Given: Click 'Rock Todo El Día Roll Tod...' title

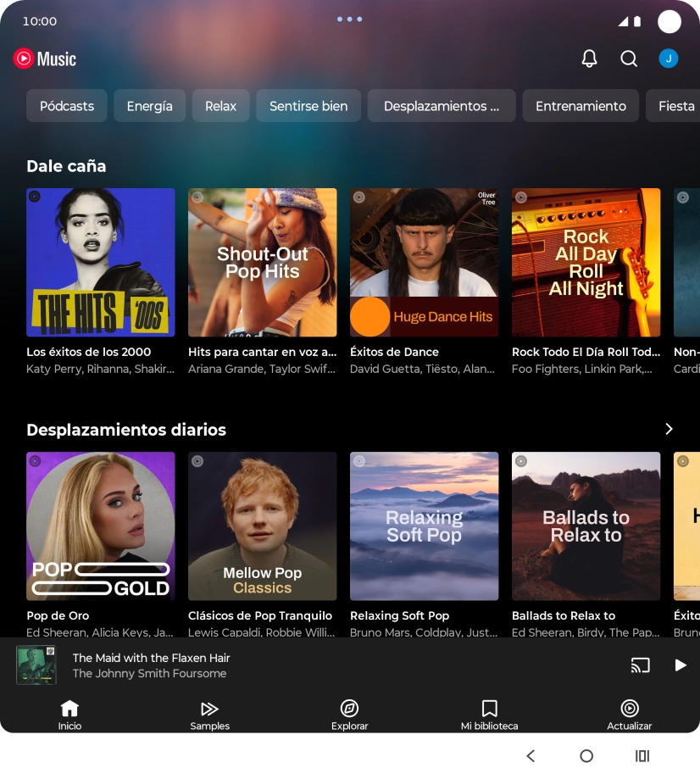Looking at the screenshot, I should (x=586, y=352).
